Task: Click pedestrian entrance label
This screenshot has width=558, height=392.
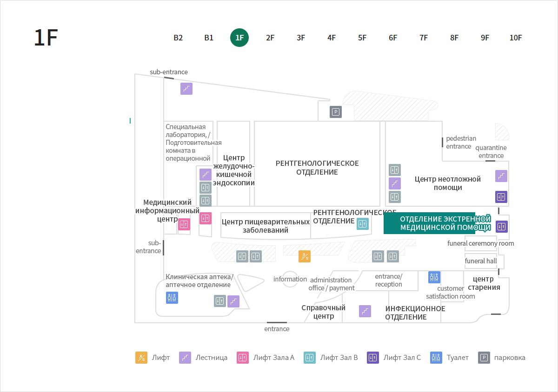Action: click(461, 142)
